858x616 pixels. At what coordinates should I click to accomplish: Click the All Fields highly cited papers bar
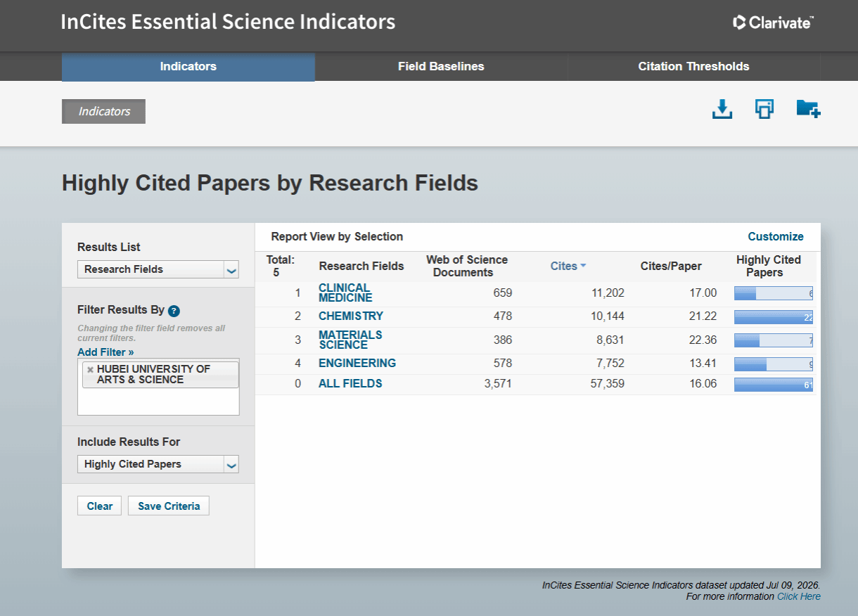[x=774, y=385]
